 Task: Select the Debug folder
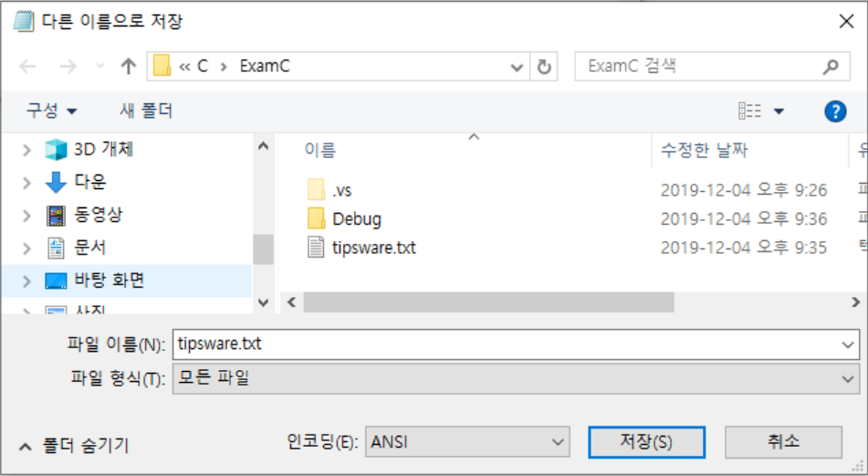[357, 219]
